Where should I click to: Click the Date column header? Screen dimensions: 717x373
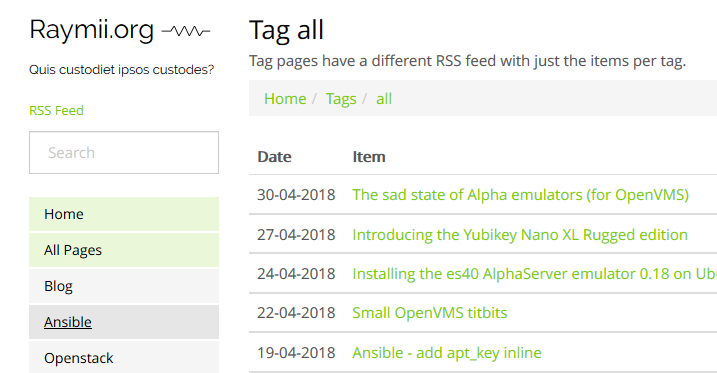(x=274, y=157)
